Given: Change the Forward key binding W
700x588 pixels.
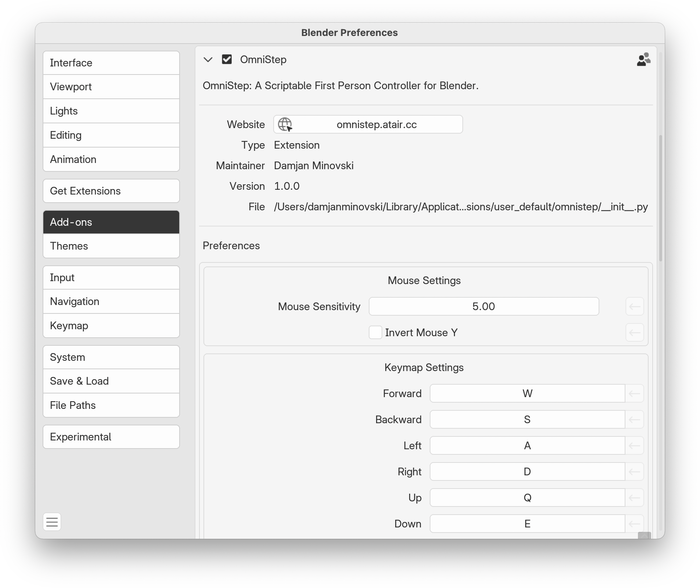Looking at the screenshot, I should coord(527,393).
